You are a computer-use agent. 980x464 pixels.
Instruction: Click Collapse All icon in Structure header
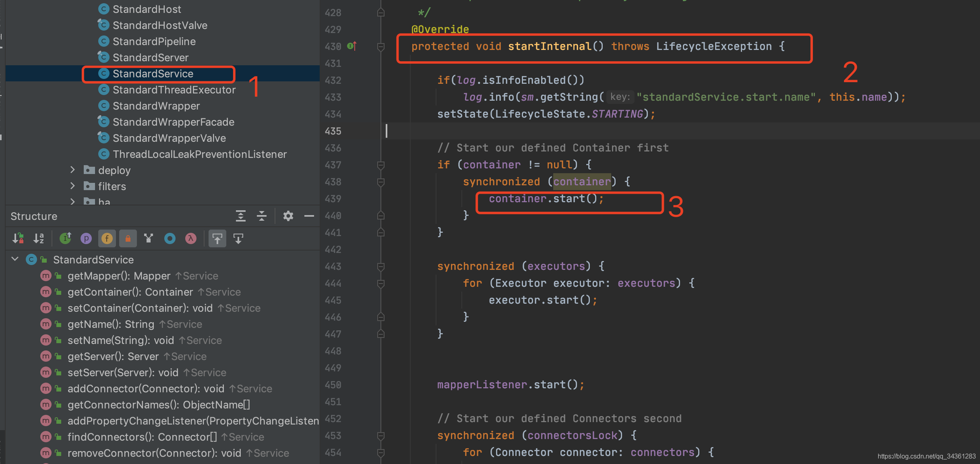point(262,216)
